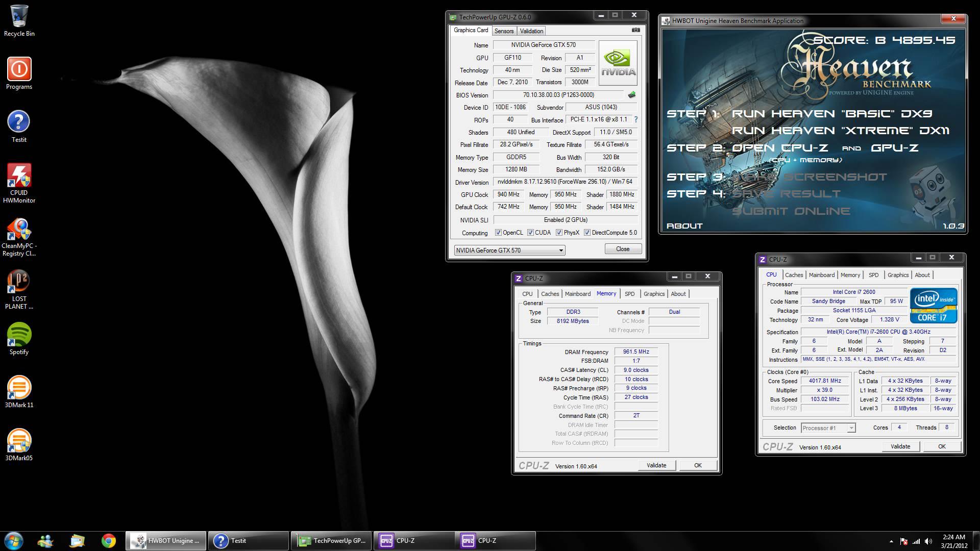Show hidden system tray icons
This screenshot has width=980, height=551.
pyautogui.click(x=891, y=541)
